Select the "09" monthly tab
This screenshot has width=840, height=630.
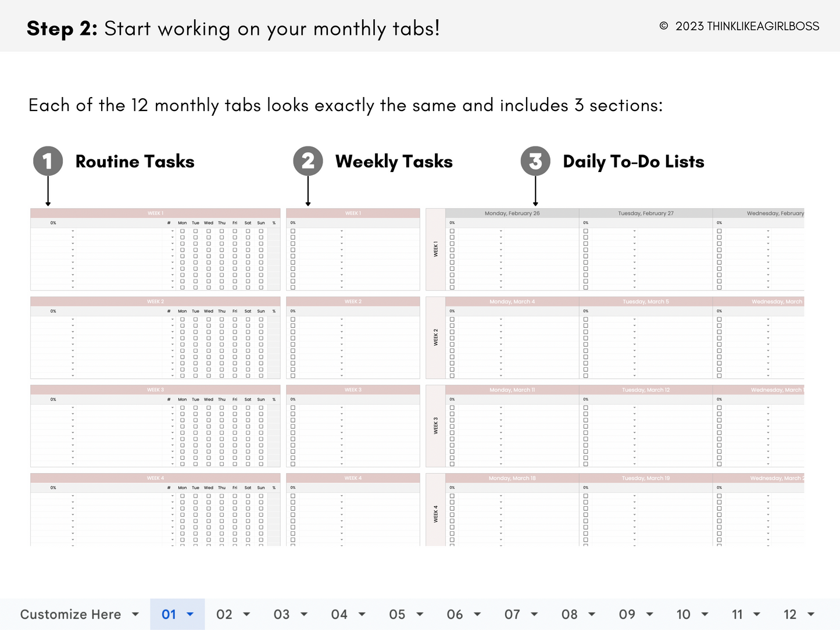coord(627,614)
